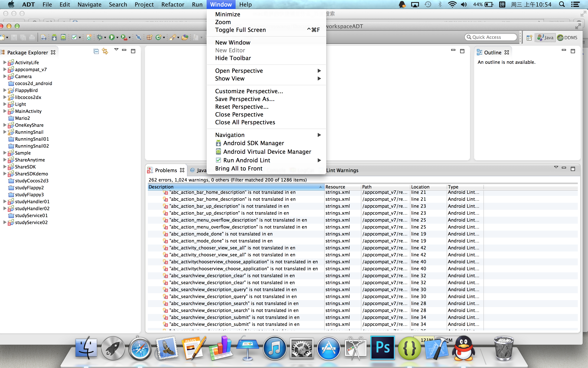Click the New Android XML File toolbar icon

pos(89,37)
